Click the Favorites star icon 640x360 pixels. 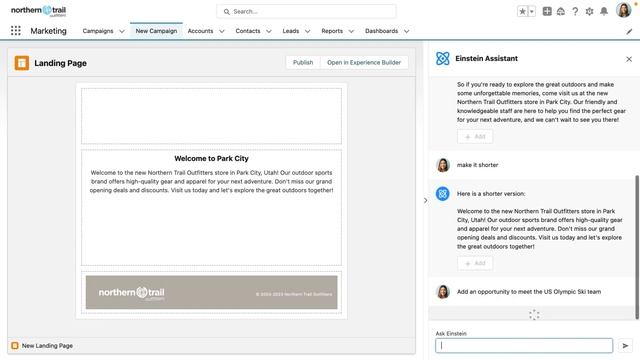522,11
